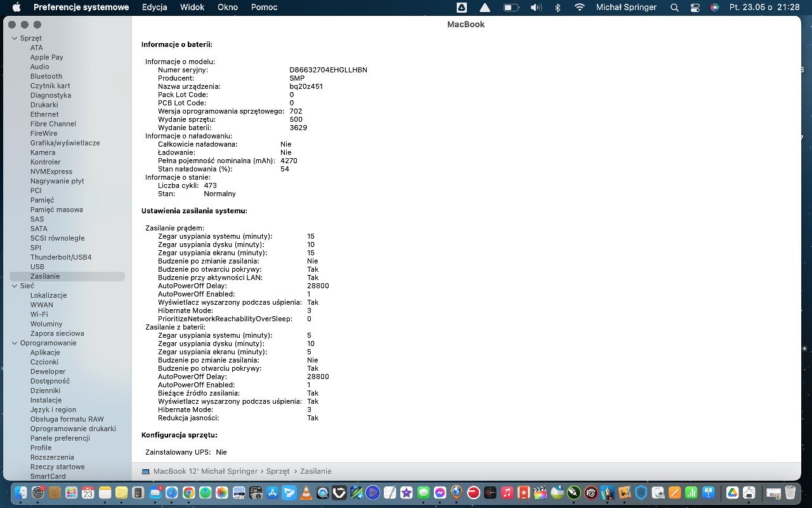Select Grafika/wyświetlacze in sidebar
The height and width of the screenshot is (508, 812).
pos(65,143)
